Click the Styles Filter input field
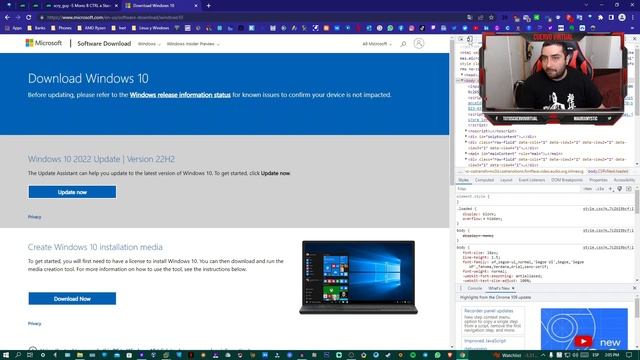This screenshot has width=640, height=360. (518, 189)
